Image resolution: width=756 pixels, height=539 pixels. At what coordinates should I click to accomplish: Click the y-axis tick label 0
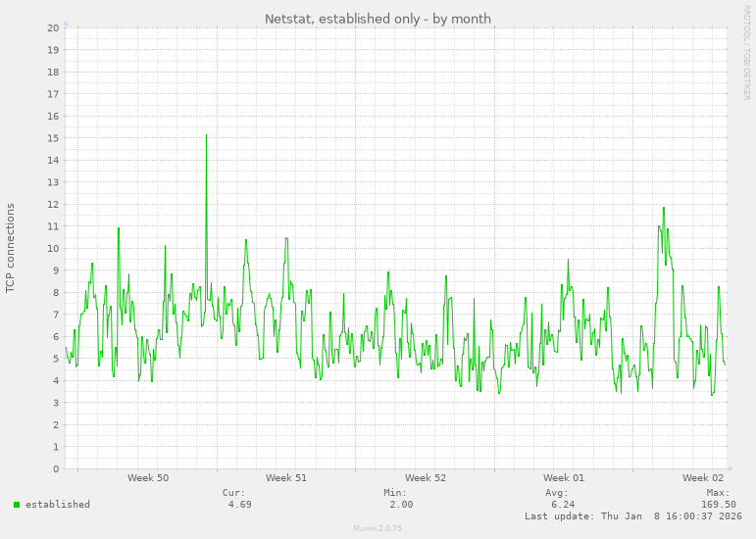56,468
